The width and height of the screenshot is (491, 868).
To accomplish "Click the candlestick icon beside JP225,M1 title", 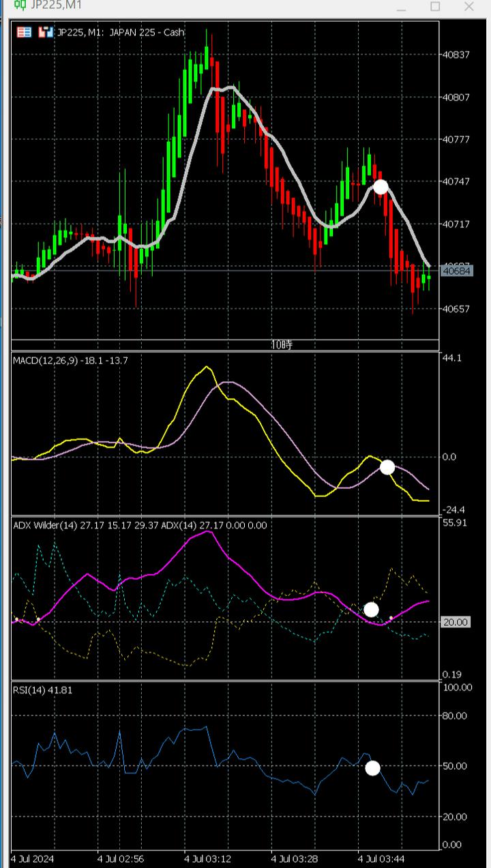I will click(20, 5).
